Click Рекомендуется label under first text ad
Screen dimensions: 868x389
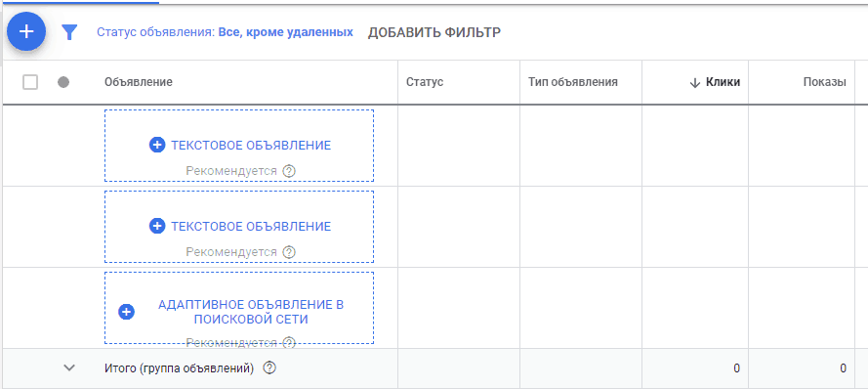[231, 171]
